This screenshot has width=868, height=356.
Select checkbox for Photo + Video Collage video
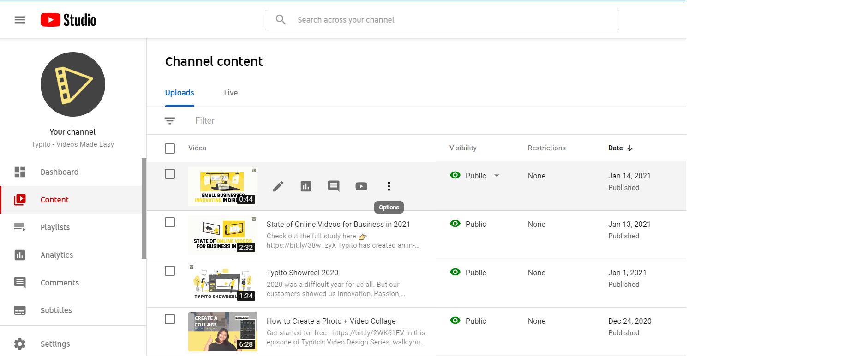coord(170,319)
